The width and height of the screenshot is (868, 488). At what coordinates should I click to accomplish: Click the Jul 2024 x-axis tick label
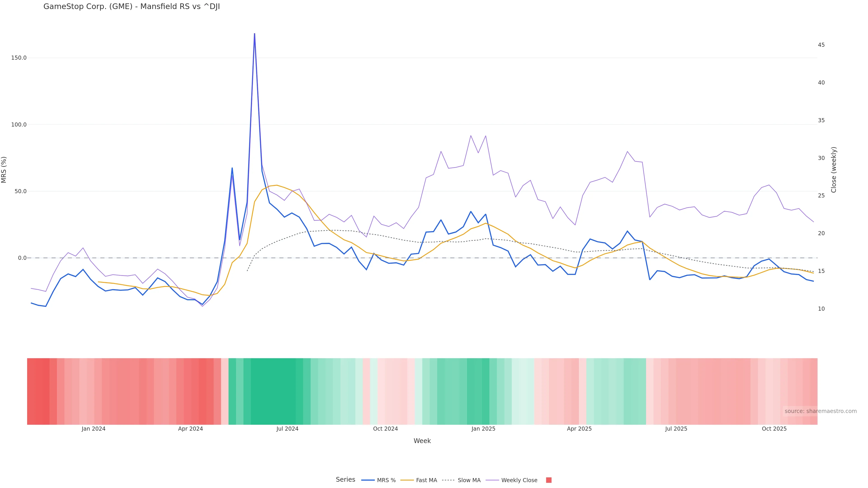[x=287, y=429]
